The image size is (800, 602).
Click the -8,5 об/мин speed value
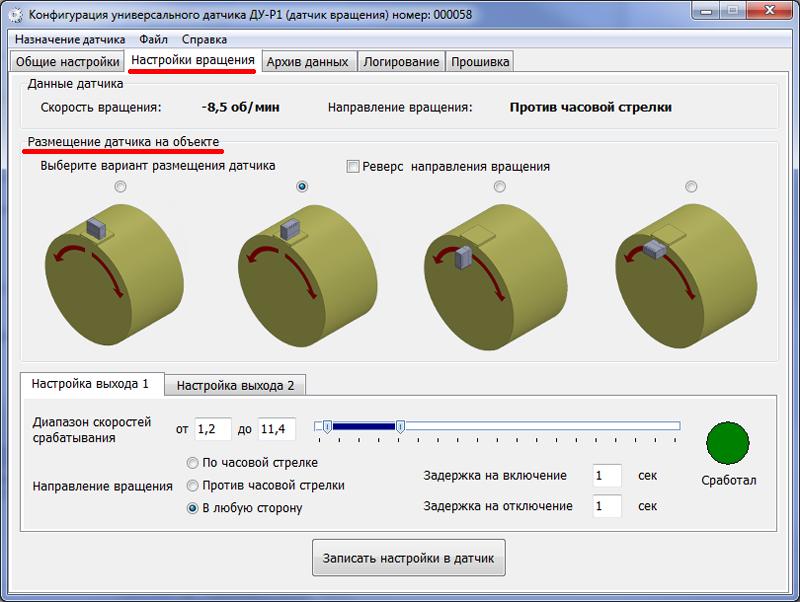point(241,107)
